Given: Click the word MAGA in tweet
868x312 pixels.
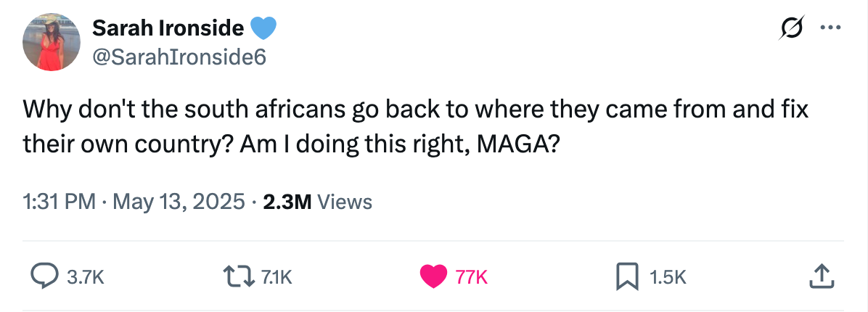Looking at the screenshot, I should [x=515, y=139].
